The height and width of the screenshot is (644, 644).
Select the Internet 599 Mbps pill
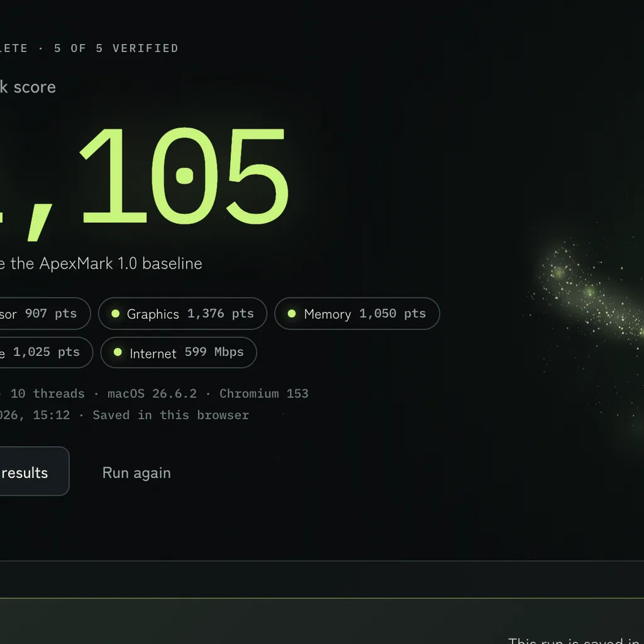[x=179, y=352]
